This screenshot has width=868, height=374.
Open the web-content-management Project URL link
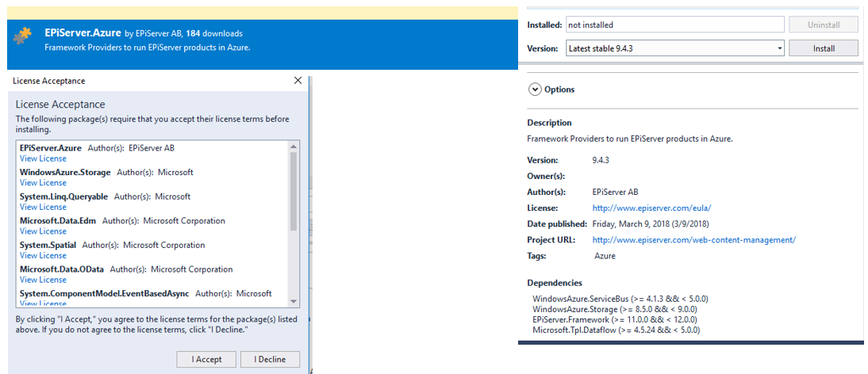tap(694, 240)
